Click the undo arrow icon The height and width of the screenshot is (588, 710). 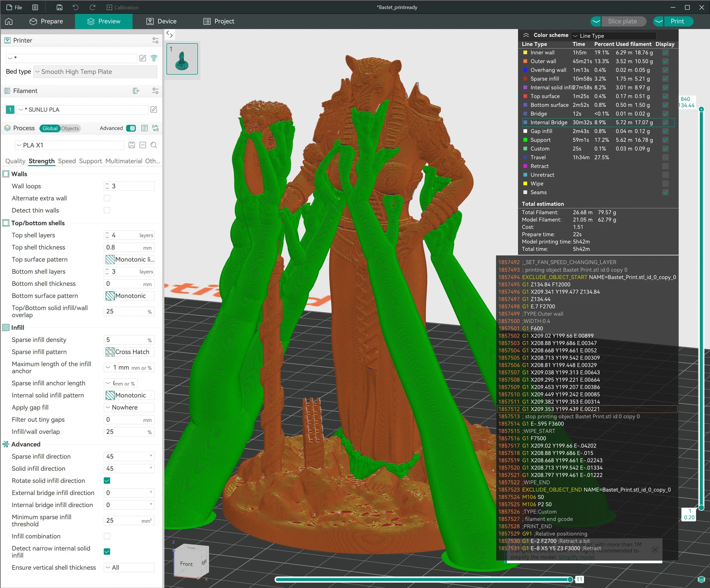tap(76, 7)
